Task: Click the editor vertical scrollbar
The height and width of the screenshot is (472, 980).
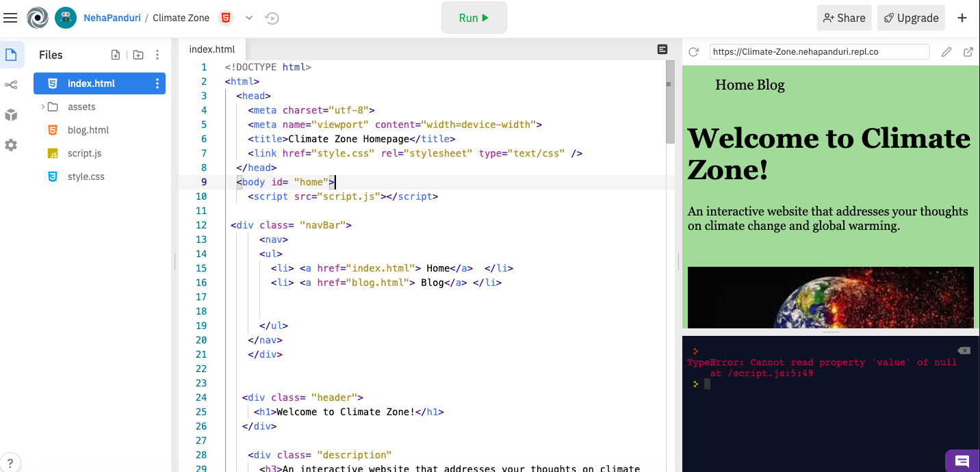Action: pyautogui.click(x=670, y=103)
